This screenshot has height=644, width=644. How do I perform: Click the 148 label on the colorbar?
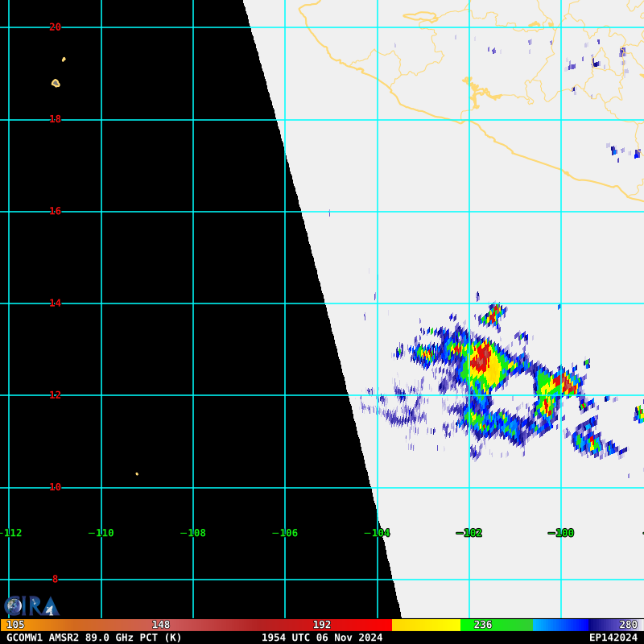click(x=161, y=625)
